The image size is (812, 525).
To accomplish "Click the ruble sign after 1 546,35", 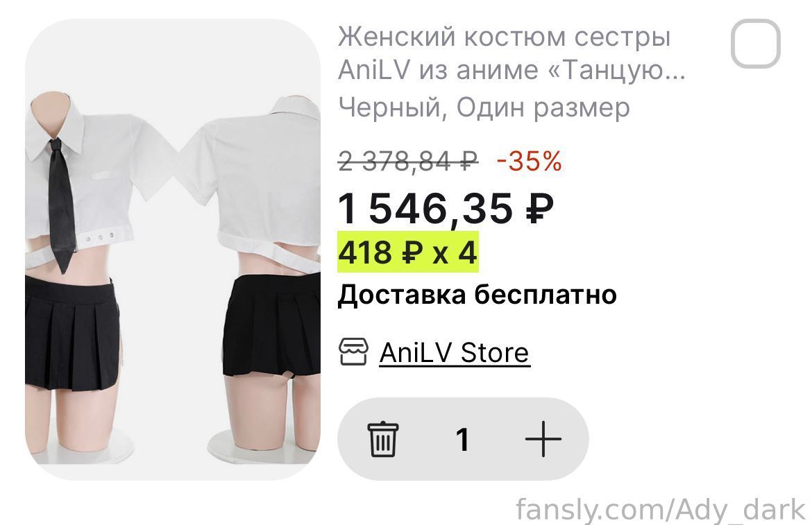I will pos(540,209).
